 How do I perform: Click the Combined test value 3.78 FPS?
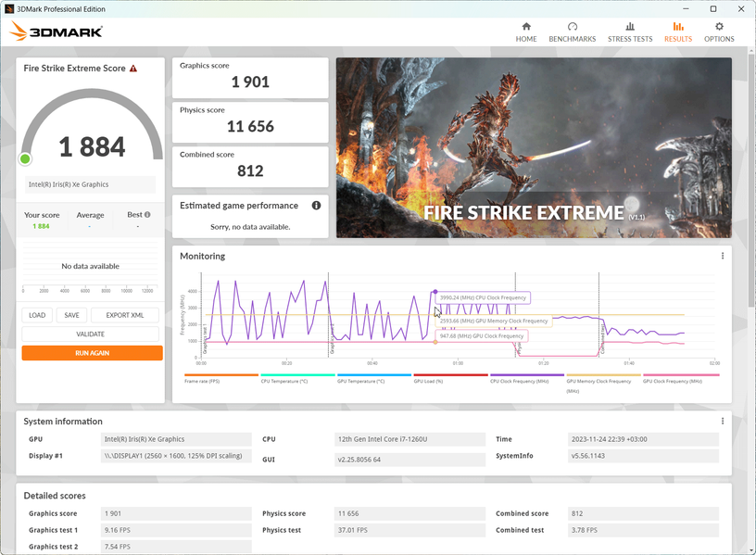pos(643,530)
